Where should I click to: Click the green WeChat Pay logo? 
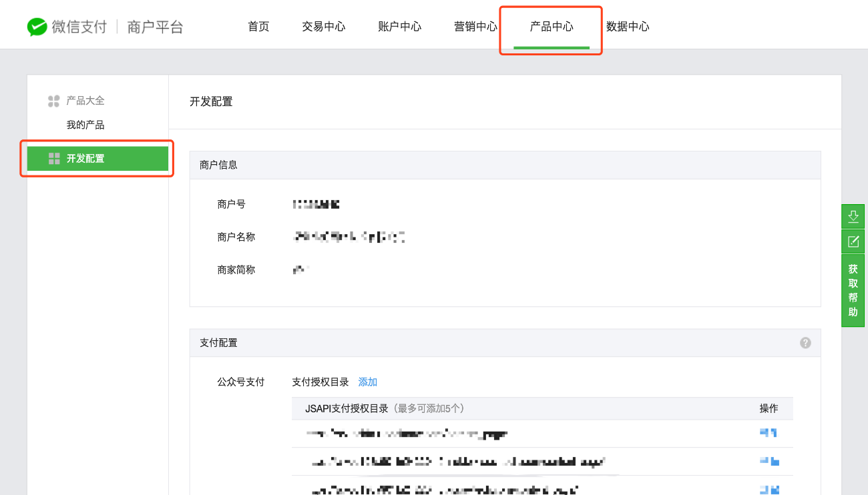pyautogui.click(x=37, y=27)
